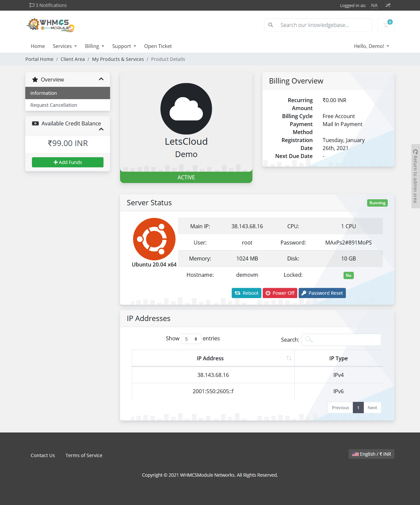Open the Terms of Service link
Image resolution: width=420 pixels, height=505 pixels.
[84, 455]
